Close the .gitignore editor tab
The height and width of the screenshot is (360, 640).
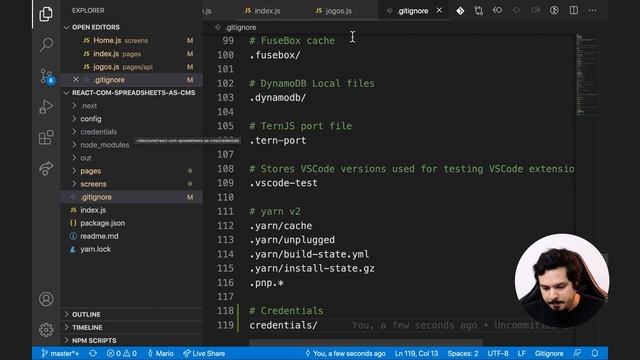click(439, 11)
